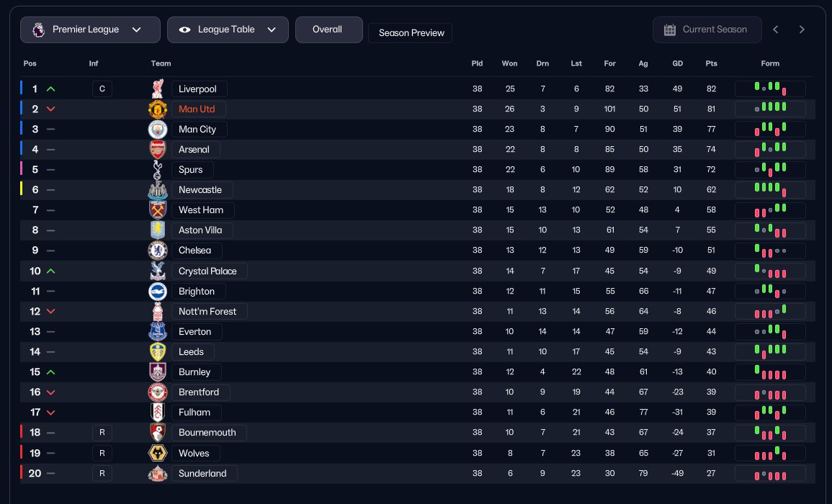Go to the next season arrow
This screenshot has width=832, height=504.
tap(802, 30)
